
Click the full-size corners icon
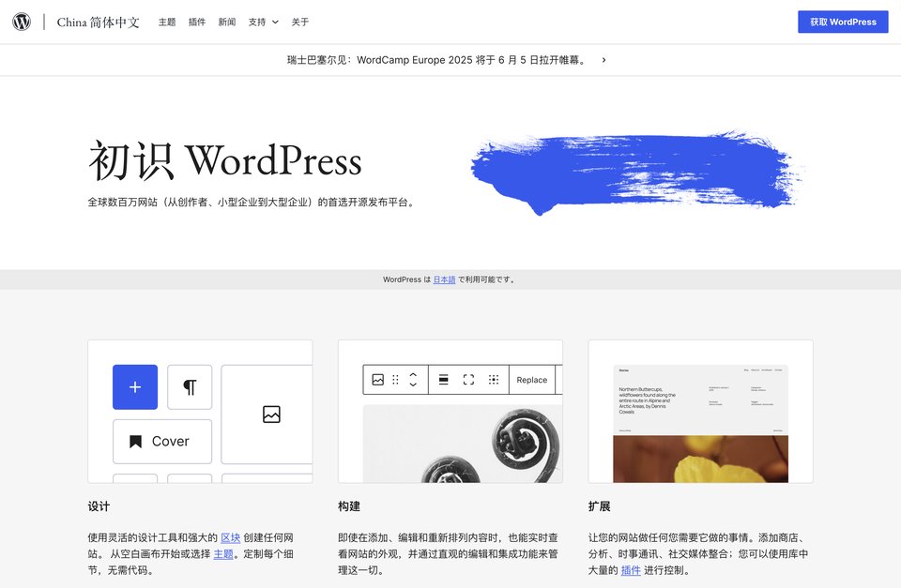point(468,380)
